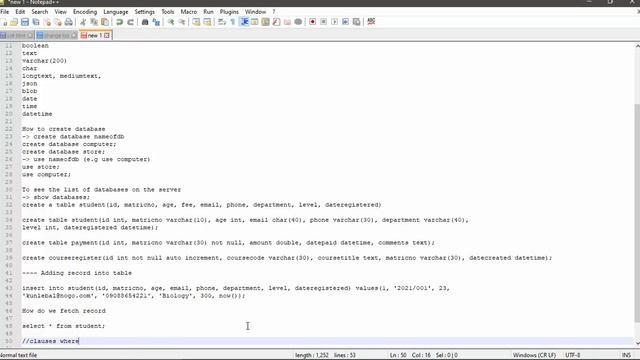This screenshot has height=360, width=640.
Task: Click the Open file toolbar icon
Action: click(x=14, y=22)
